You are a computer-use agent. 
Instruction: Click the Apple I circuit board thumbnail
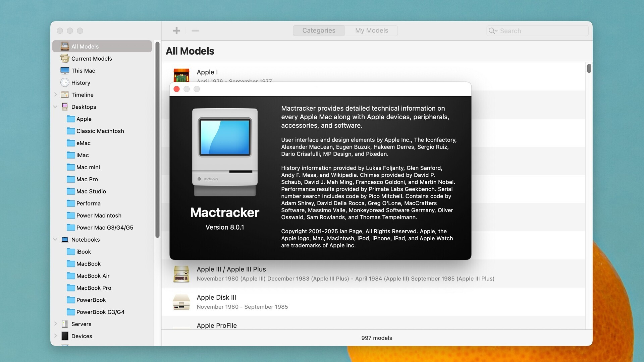181,75
